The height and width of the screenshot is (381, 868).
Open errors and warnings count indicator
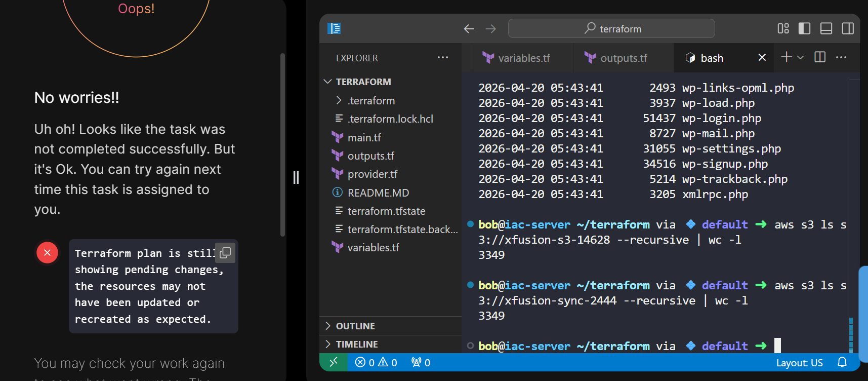pyautogui.click(x=376, y=362)
